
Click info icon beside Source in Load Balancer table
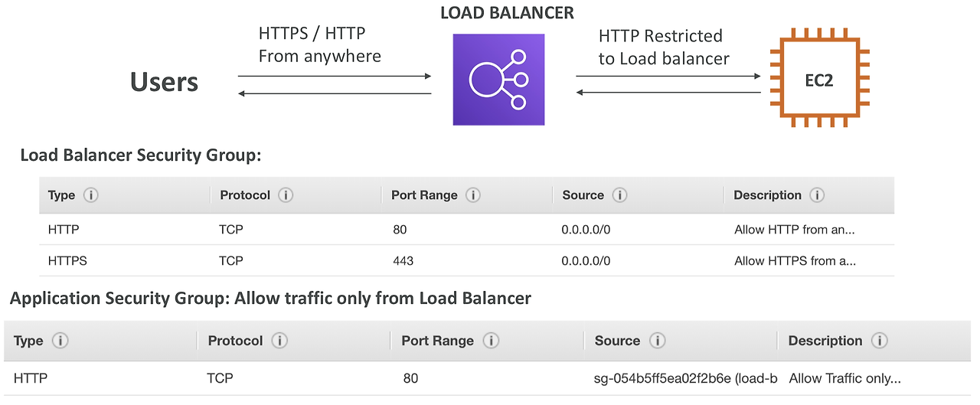[x=619, y=195]
